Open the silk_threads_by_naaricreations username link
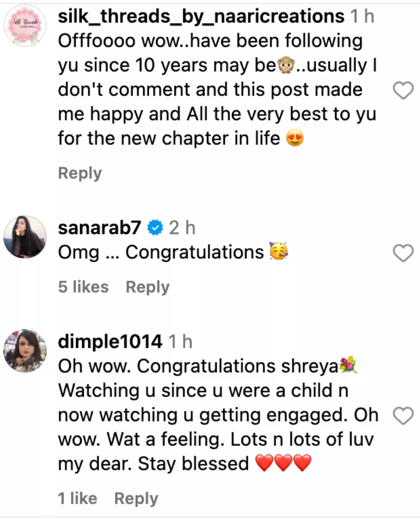 201,17
